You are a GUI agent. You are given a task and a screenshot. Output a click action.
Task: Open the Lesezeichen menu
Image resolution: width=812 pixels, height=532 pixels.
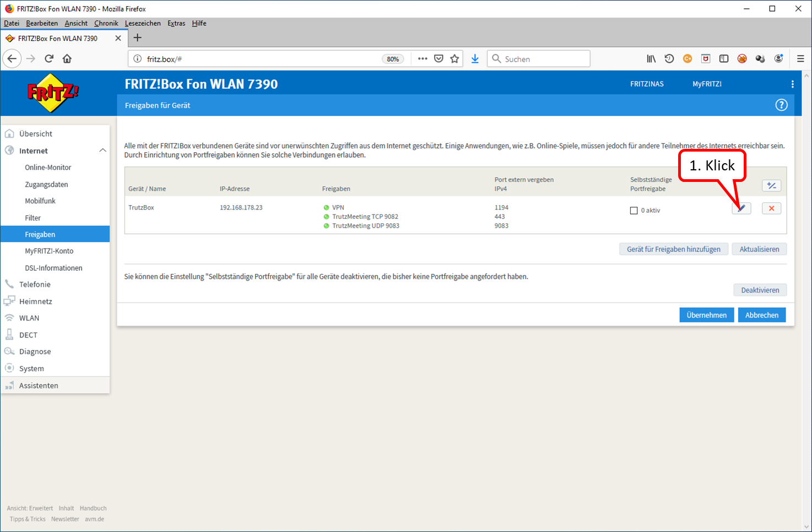[143, 23]
